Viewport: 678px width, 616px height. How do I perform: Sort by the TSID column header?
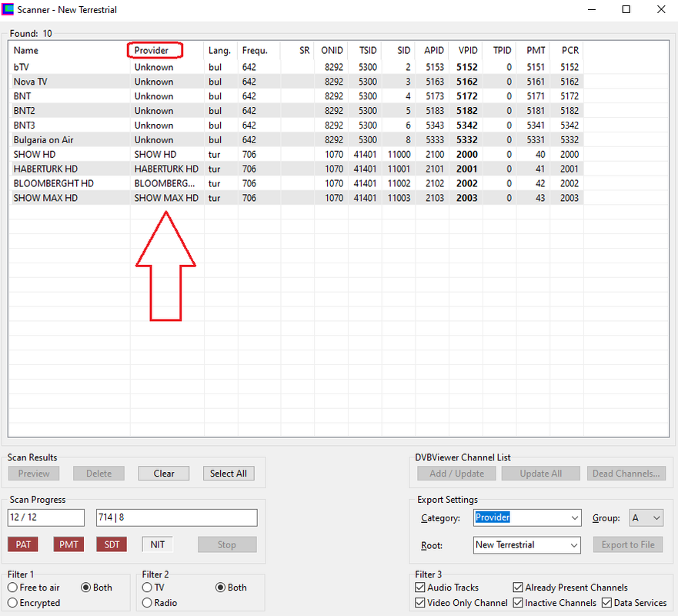365,51
